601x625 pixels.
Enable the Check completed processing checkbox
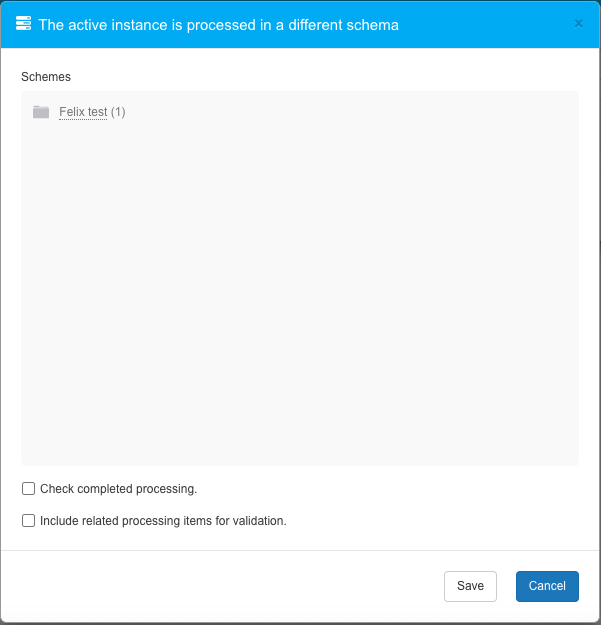click(29, 489)
